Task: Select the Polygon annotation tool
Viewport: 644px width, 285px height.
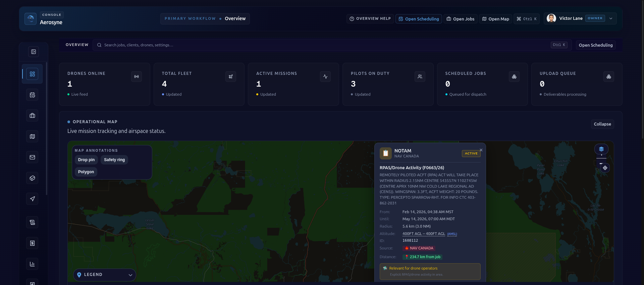Action: 86,172
